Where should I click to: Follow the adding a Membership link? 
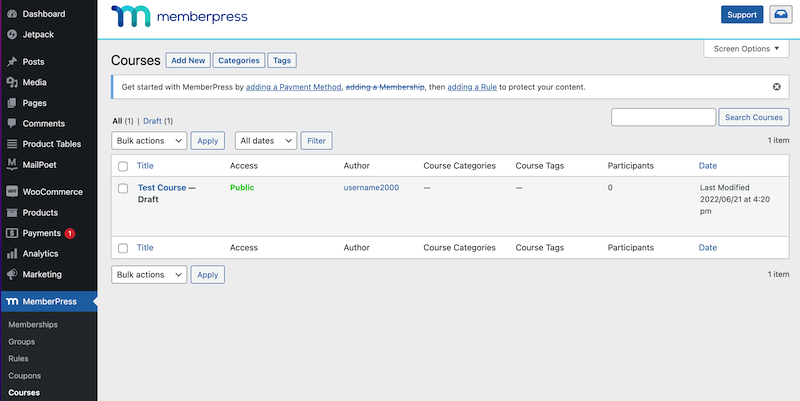click(x=385, y=87)
